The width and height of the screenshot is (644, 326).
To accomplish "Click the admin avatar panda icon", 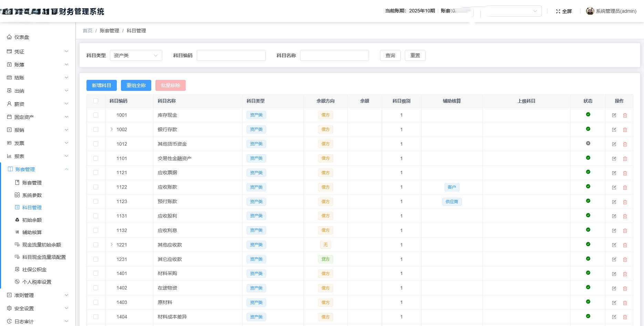I will click(590, 11).
